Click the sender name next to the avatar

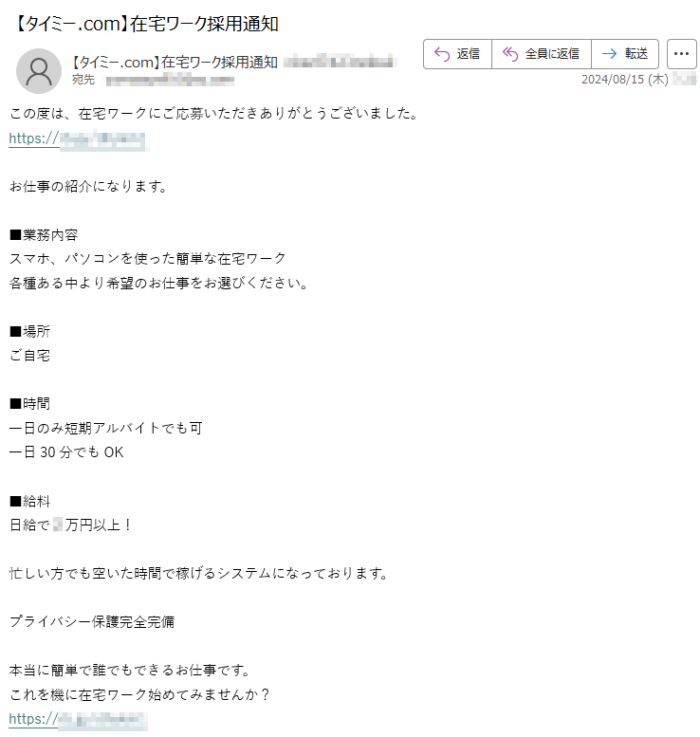click(174, 62)
